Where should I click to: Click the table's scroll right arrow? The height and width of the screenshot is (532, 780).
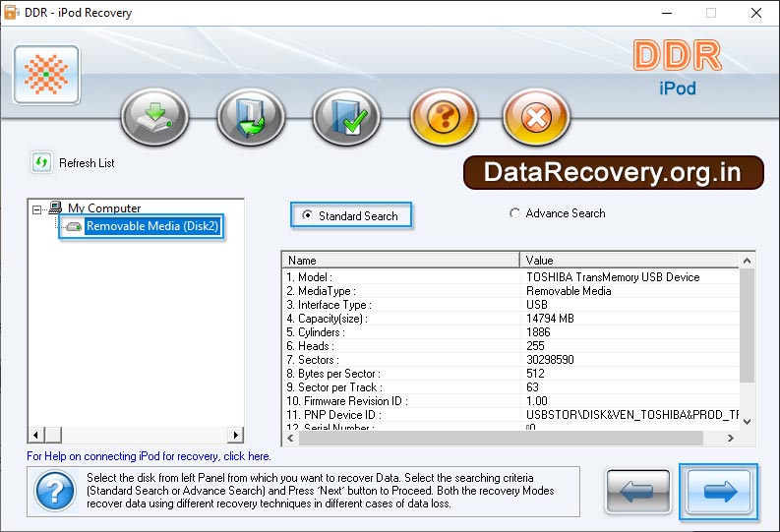pyautogui.click(x=730, y=438)
